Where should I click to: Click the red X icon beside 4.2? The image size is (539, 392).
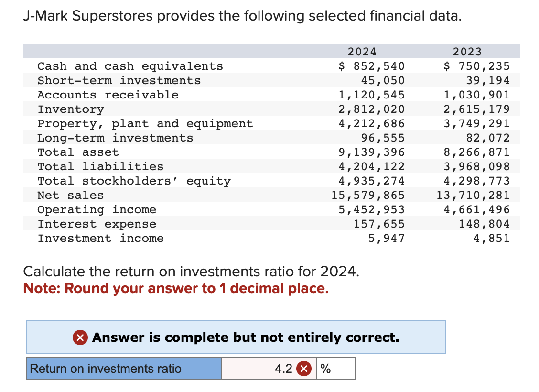pos(304,369)
